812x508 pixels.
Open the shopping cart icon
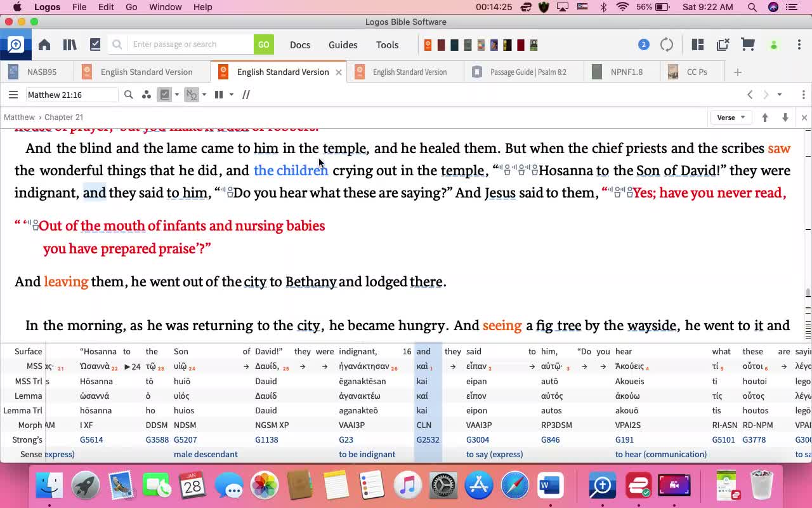(x=748, y=44)
